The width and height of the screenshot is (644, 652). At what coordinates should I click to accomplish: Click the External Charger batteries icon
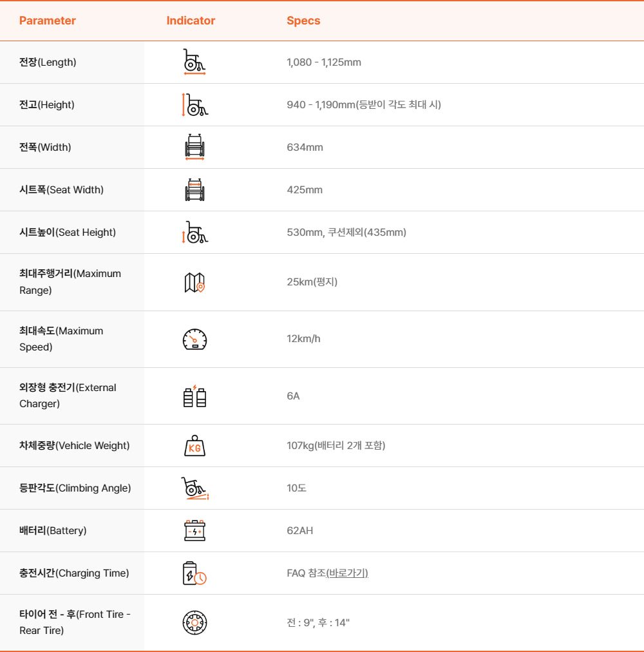tap(194, 396)
